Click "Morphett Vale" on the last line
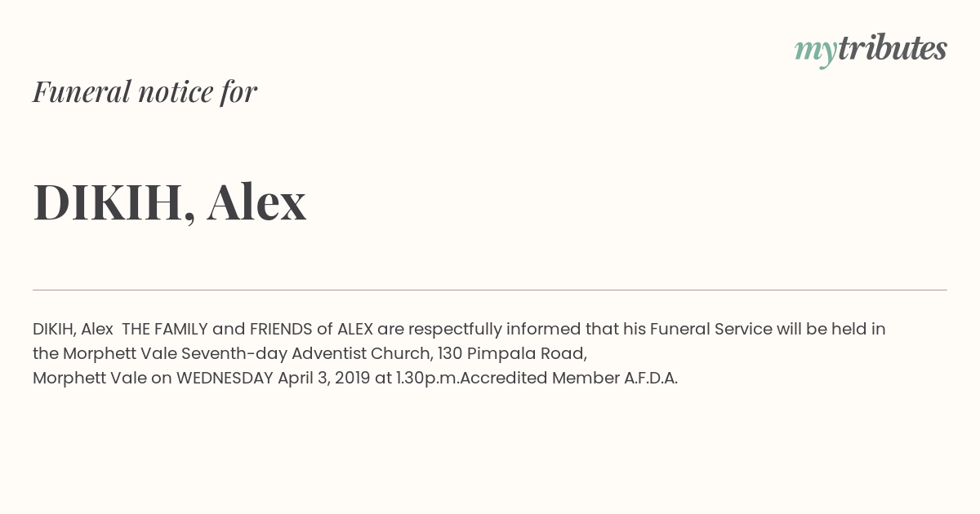The image size is (980, 514). (90, 379)
